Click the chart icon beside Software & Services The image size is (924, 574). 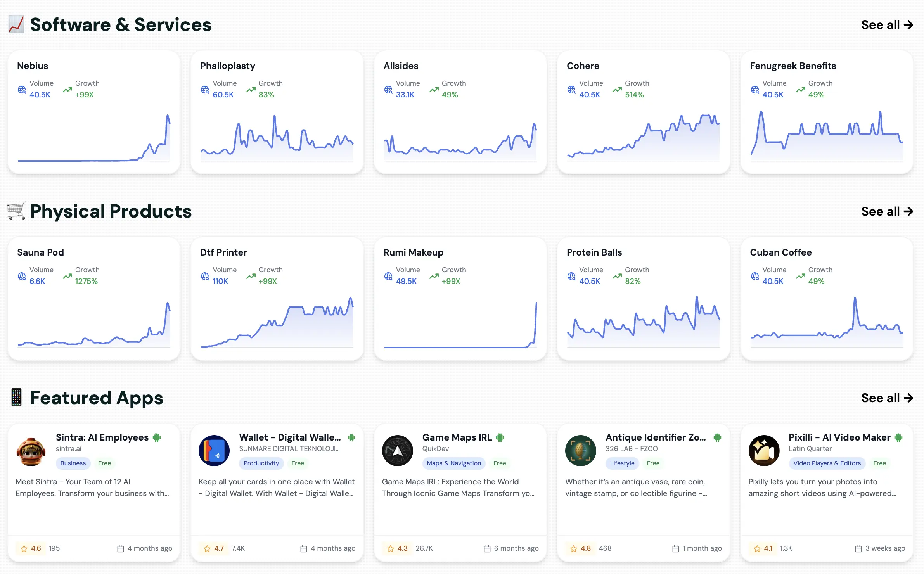coord(16,24)
